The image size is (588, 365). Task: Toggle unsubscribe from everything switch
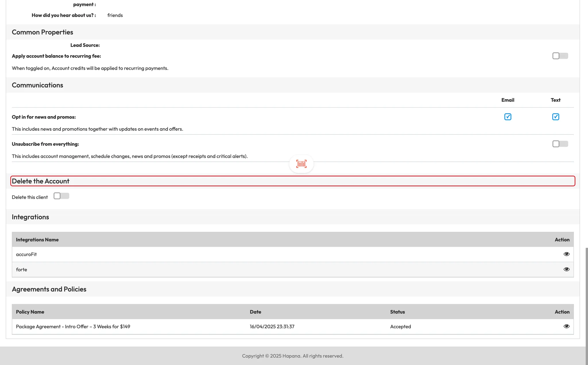click(x=560, y=144)
